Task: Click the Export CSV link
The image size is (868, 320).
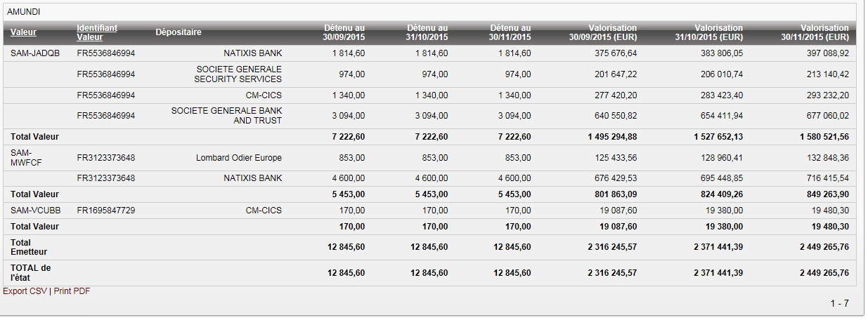Action: 25,291
